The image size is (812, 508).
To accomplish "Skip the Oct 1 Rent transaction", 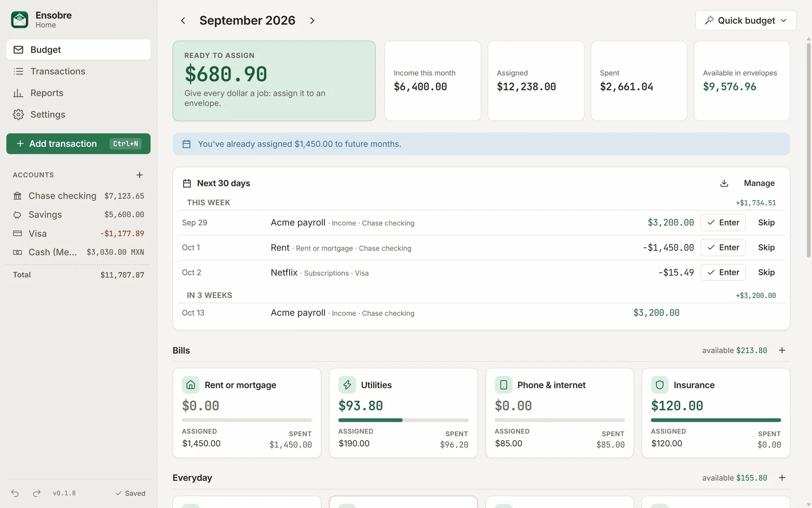I will tap(766, 247).
